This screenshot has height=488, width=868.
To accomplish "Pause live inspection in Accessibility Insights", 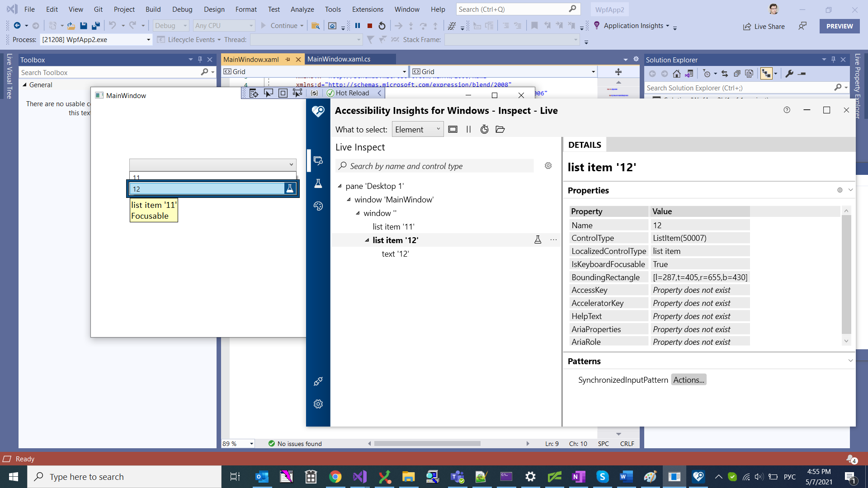I will click(x=468, y=129).
